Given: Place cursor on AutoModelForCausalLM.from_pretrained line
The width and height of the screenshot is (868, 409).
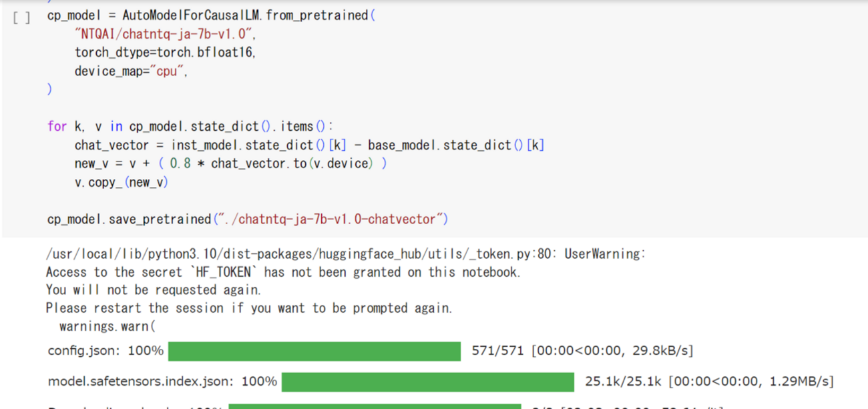Looking at the screenshot, I should click(211, 15).
